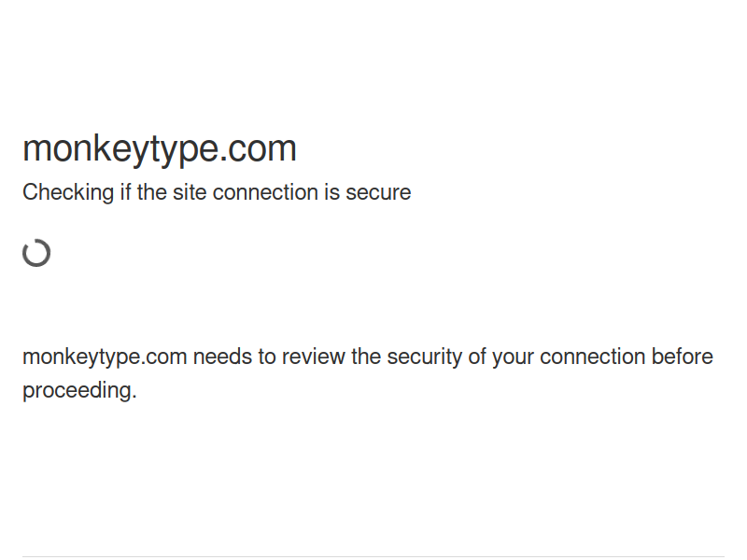Click the large monkeytype.com heading
This screenshot has height=560, width=747.
click(x=160, y=148)
